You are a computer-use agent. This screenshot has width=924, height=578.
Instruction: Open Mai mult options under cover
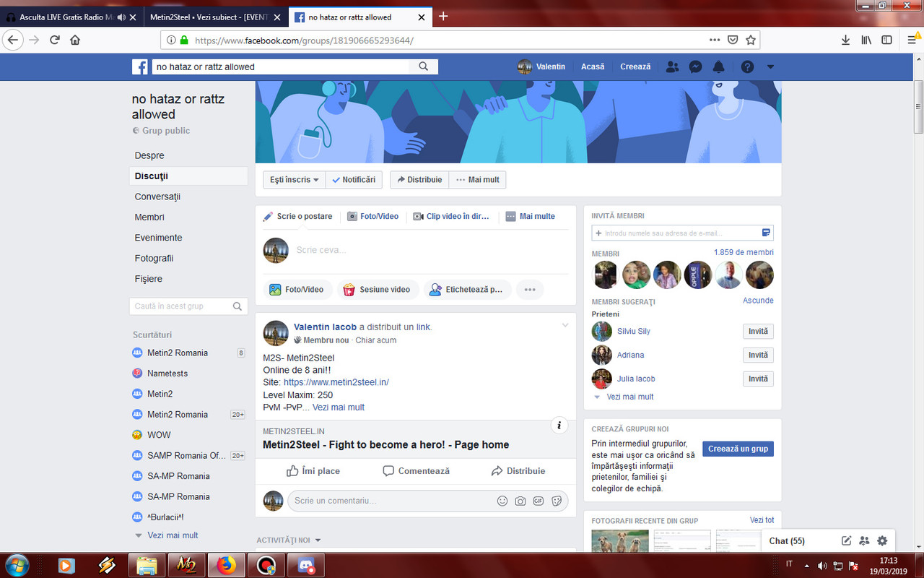[477, 180]
